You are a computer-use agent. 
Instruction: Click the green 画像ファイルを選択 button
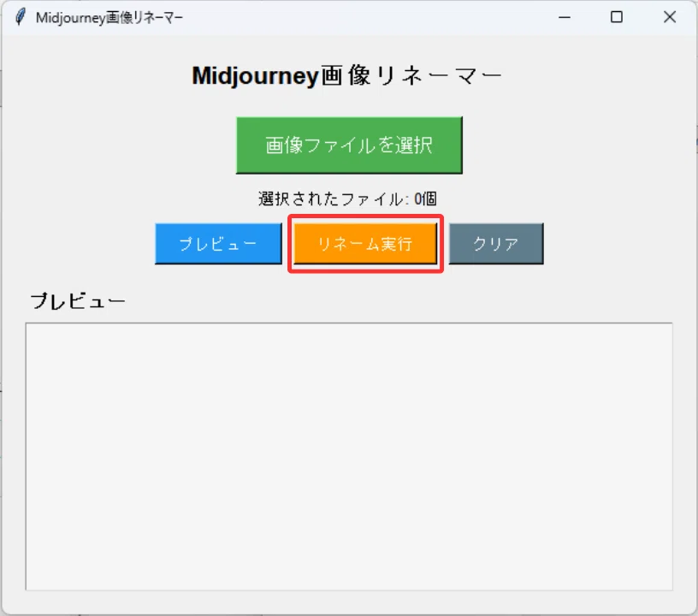(x=349, y=145)
